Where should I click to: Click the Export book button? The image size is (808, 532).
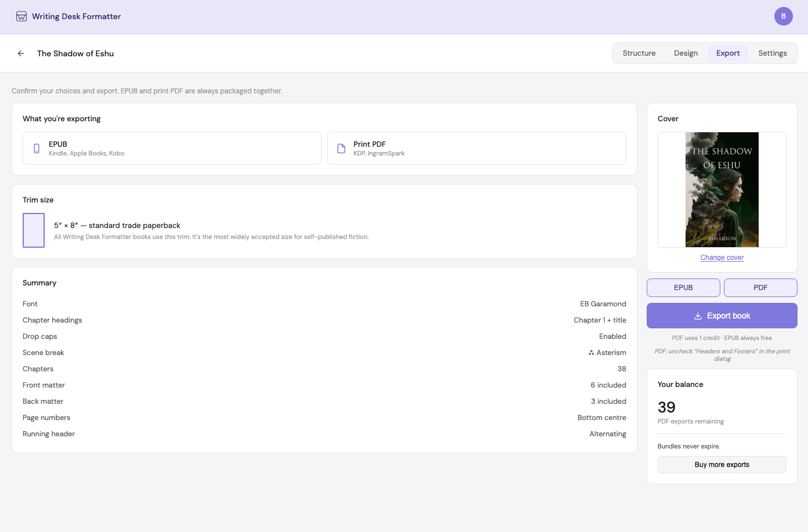(x=722, y=316)
